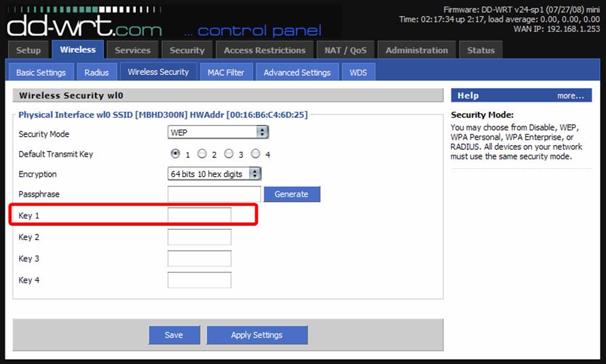Open the Radius sub-tab
The width and height of the screenshot is (606, 364).
tap(96, 72)
